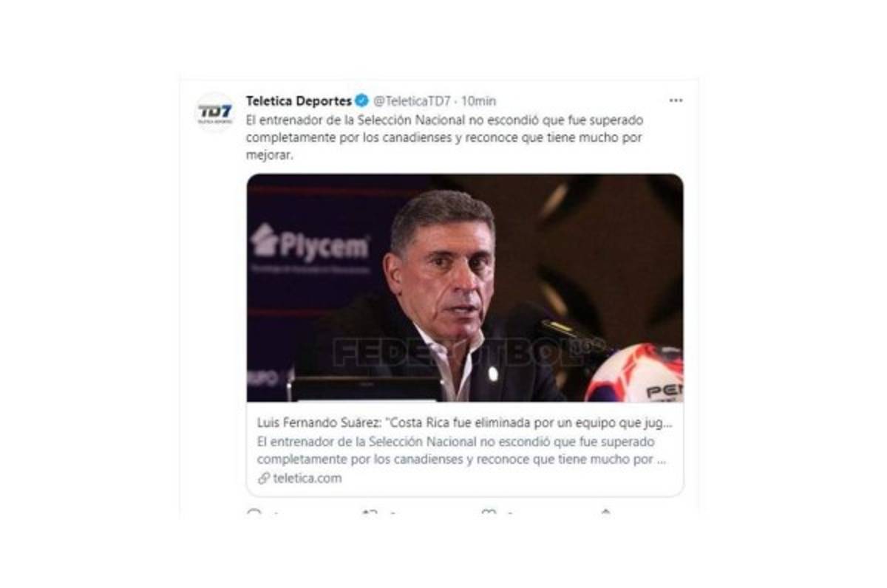This screenshot has width=887, height=588.
Task: Click the chain link icon beside teletica.com
Action: click(x=264, y=478)
